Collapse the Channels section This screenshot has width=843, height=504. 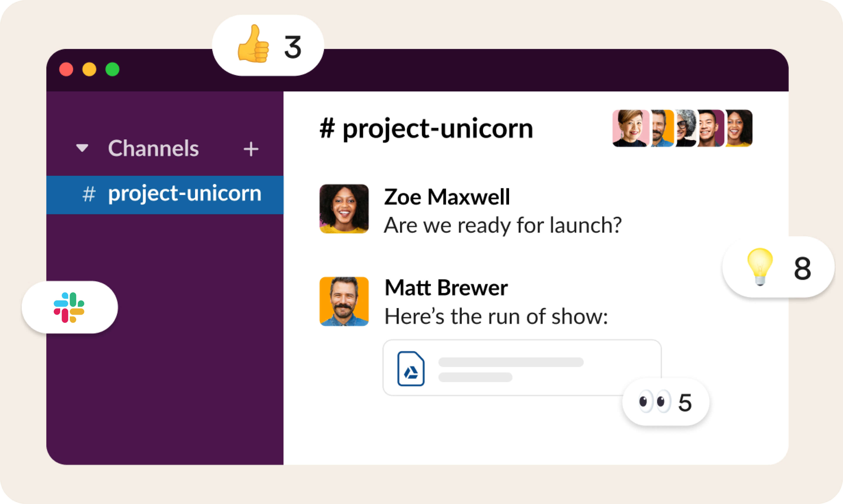pos(82,148)
